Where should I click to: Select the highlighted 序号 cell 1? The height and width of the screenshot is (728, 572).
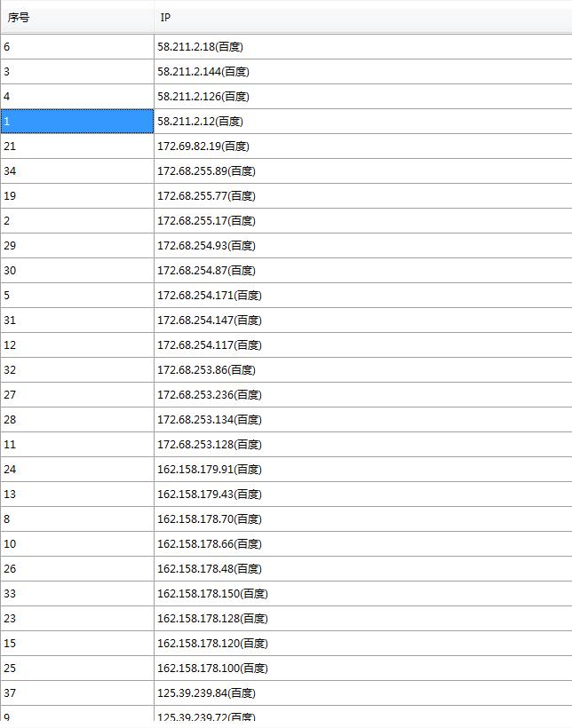click(77, 121)
